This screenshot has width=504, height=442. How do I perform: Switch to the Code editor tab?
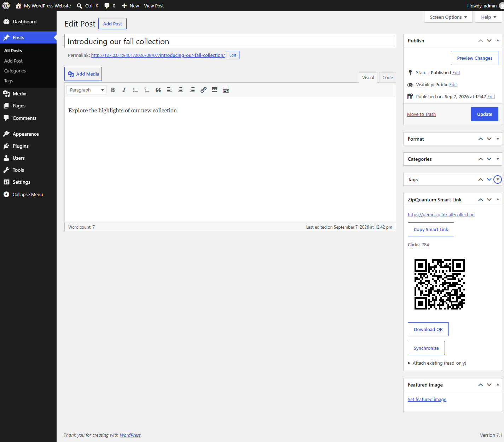click(387, 78)
